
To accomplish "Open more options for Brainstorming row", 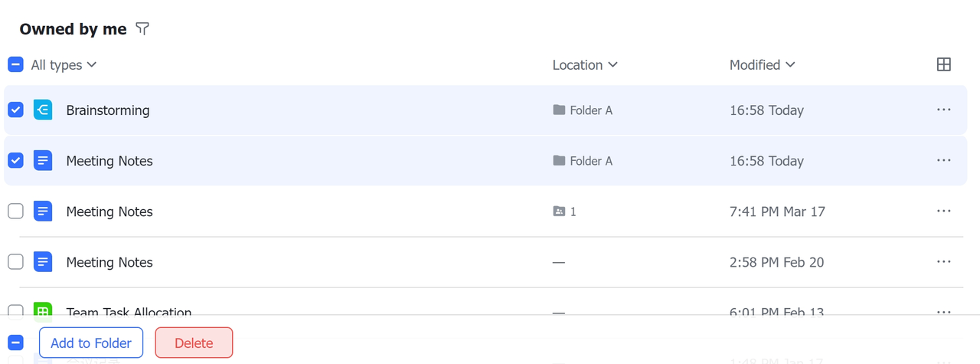I will tap(943, 110).
